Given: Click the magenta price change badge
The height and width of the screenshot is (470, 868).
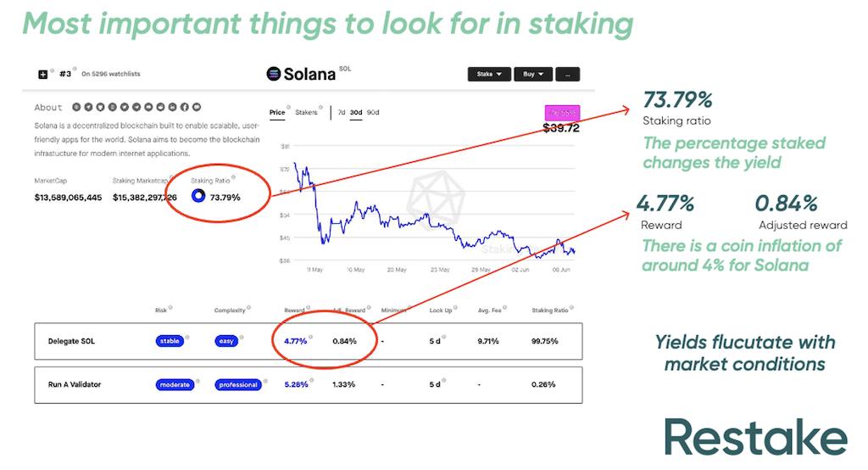Looking at the screenshot, I should [561, 113].
